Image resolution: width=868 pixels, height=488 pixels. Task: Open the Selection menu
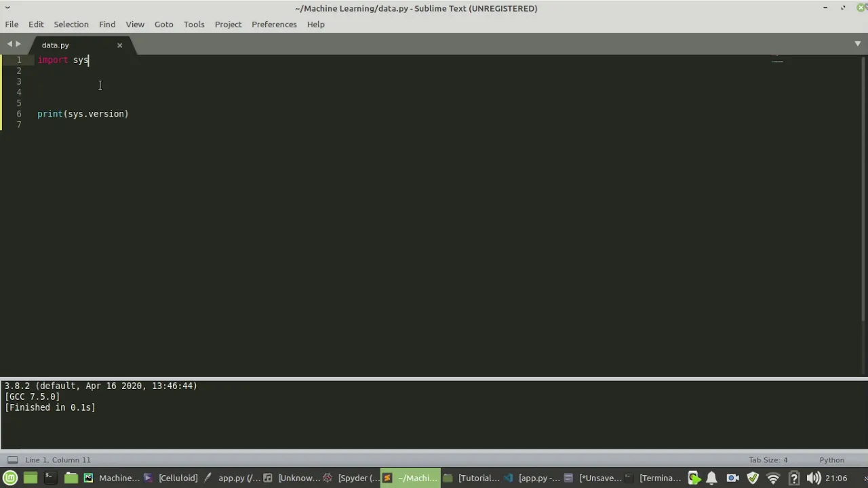pyautogui.click(x=71, y=24)
